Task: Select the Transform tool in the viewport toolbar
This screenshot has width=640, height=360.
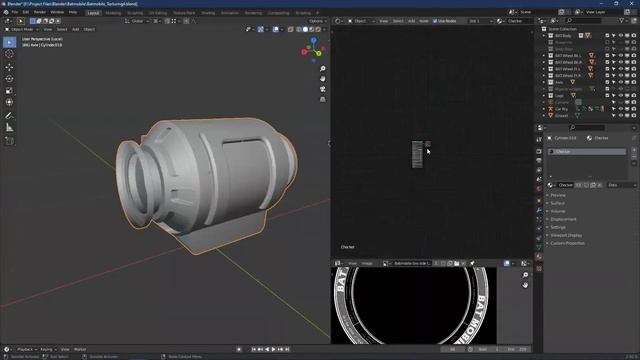Action: pyautogui.click(x=9, y=102)
